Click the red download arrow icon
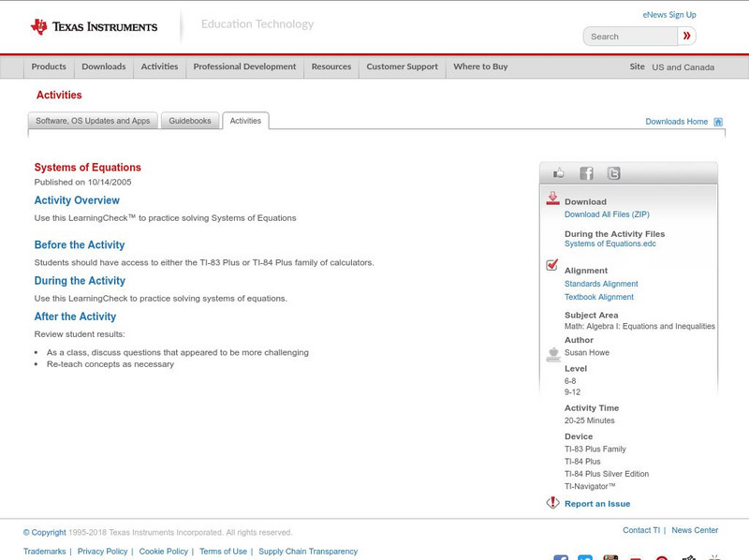Image resolution: width=749 pixels, height=560 pixels. point(552,199)
